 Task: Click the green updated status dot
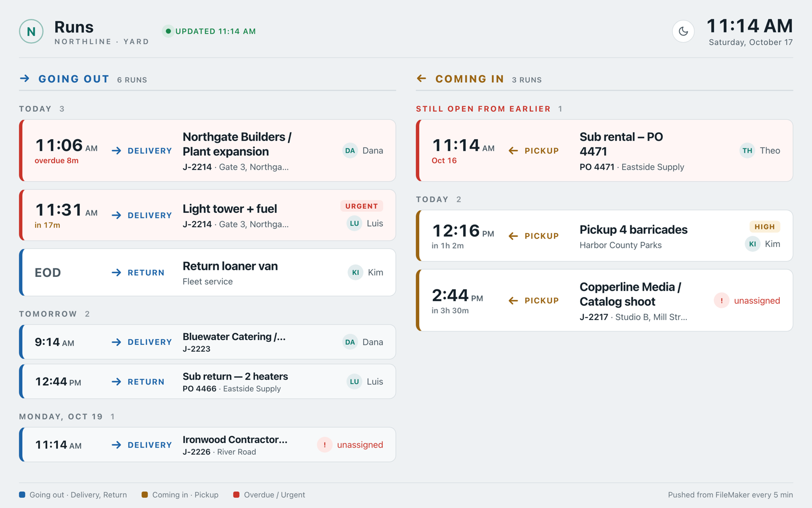[168, 31]
